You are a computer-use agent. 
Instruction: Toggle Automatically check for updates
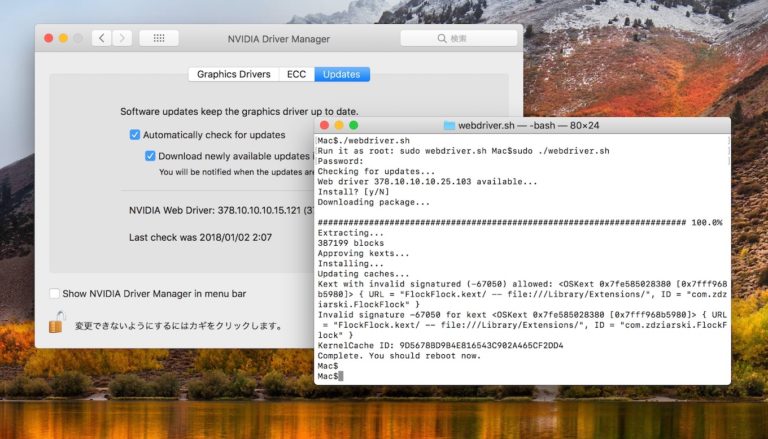(135, 134)
